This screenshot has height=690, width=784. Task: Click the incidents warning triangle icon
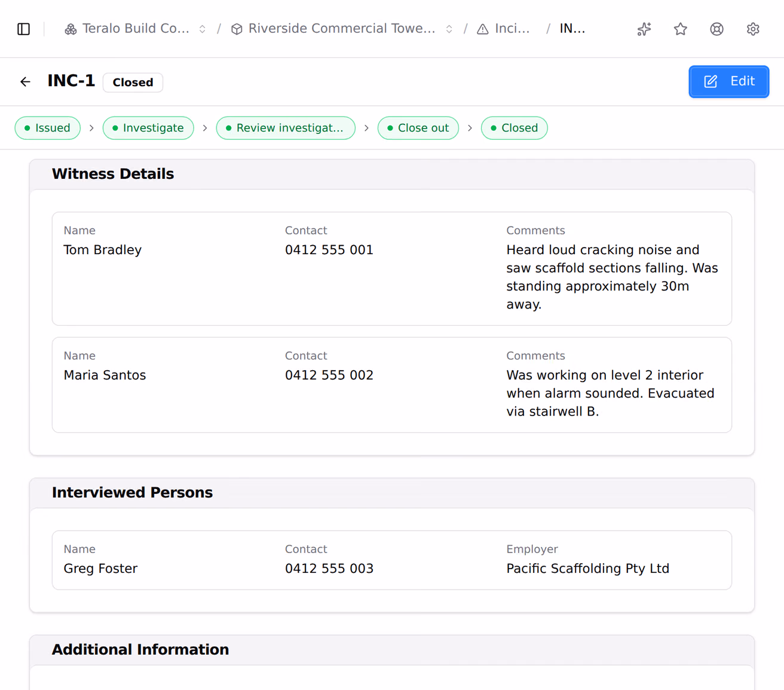point(483,29)
